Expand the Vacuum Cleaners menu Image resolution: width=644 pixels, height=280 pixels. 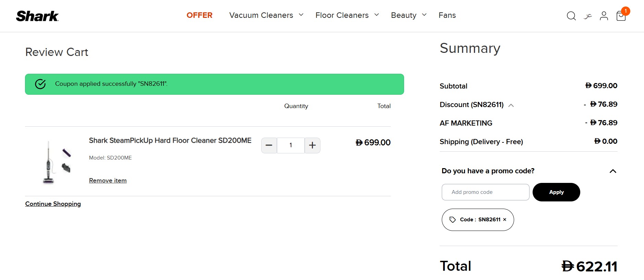[x=266, y=15]
